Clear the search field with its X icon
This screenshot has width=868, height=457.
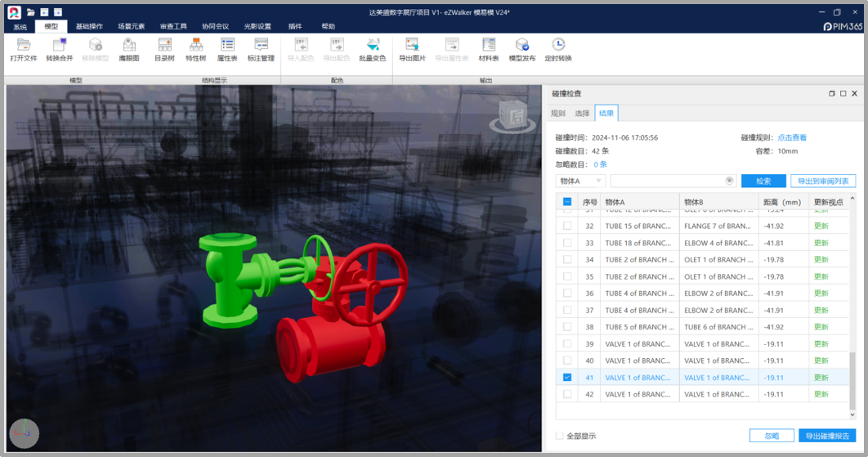pyautogui.click(x=729, y=181)
